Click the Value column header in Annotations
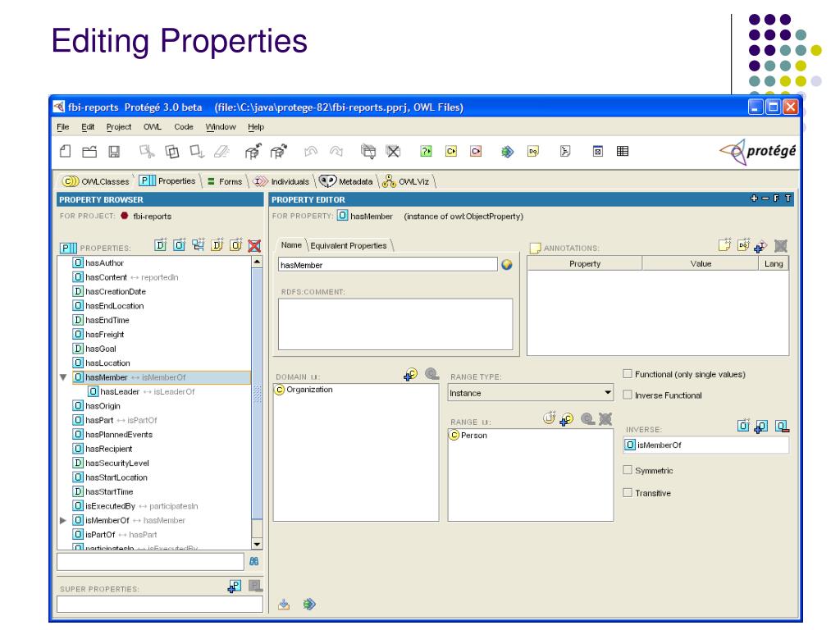Viewport: 840px width, 630px height. [x=701, y=263]
